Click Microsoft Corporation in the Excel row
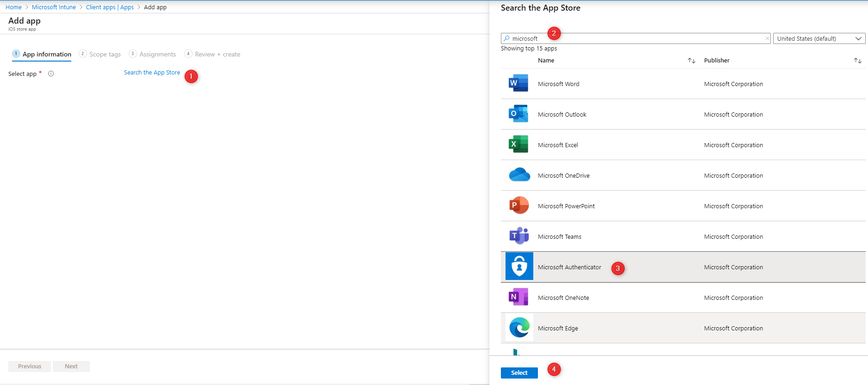The image size is (868, 385). pyautogui.click(x=733, y=145)
